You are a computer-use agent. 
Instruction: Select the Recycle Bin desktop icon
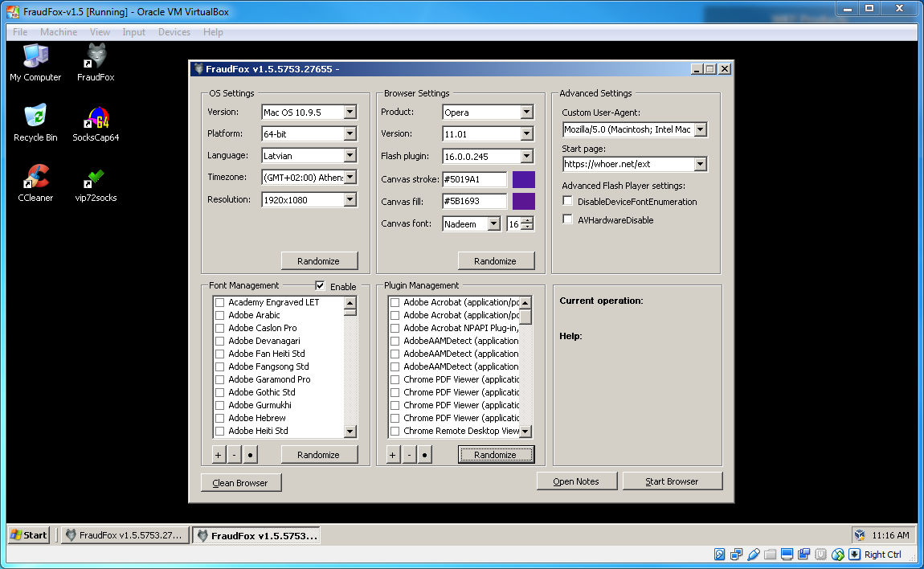point(35,123)
